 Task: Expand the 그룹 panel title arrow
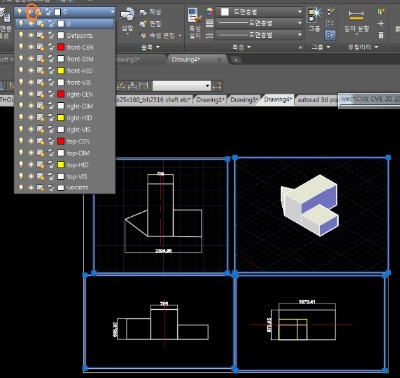click(328, 47)
